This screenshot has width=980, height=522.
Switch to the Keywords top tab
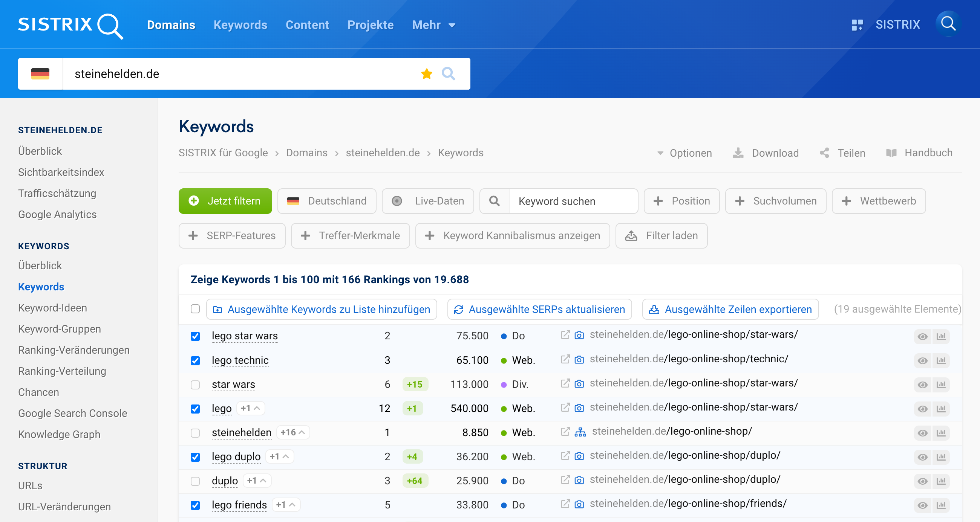tap(240, 25)
